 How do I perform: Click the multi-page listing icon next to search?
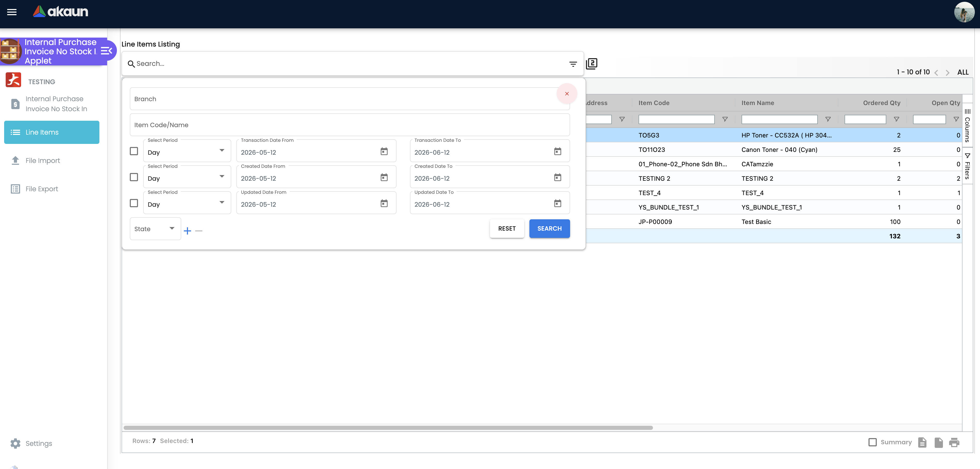pos(591,64)
